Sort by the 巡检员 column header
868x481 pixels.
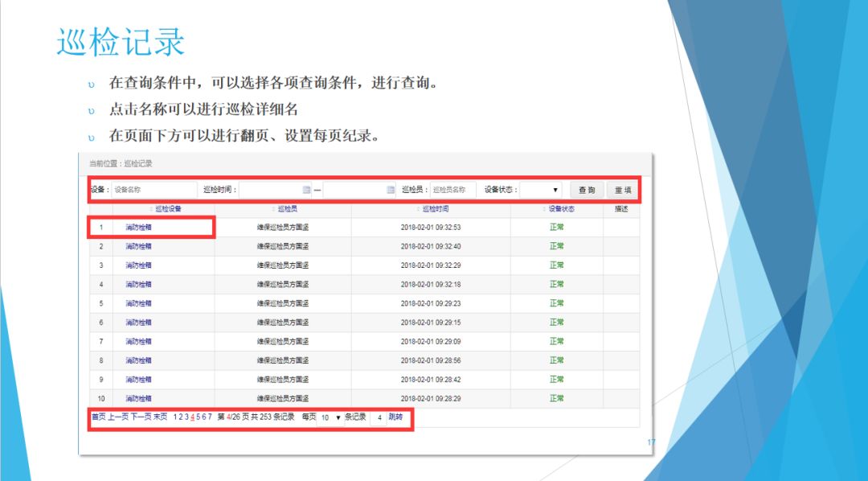(x=287, y=209)
